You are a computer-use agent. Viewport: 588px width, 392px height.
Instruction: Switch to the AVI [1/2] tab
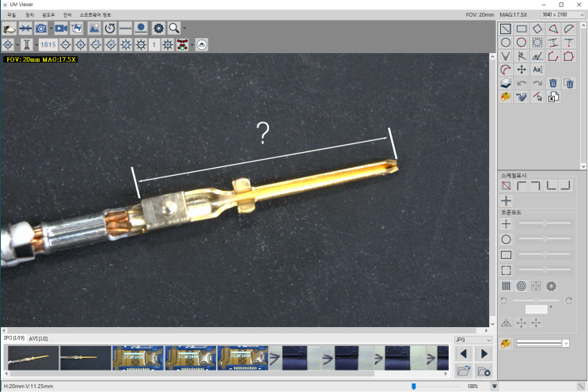[x=38, y=338]
